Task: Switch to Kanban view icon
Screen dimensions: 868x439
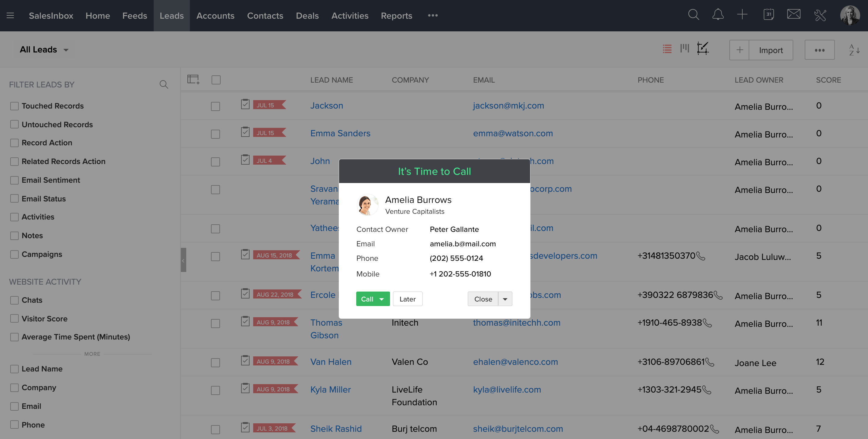Action: click(684, 49)
